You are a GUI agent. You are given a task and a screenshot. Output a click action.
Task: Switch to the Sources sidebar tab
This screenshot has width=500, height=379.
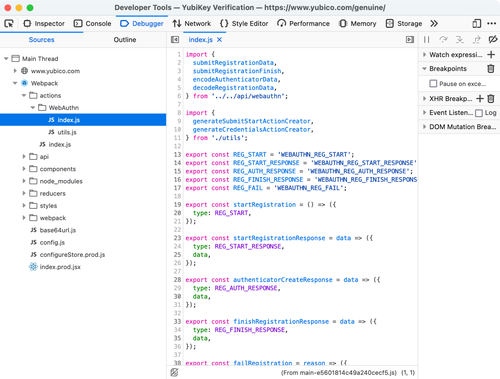coord(41,40)
